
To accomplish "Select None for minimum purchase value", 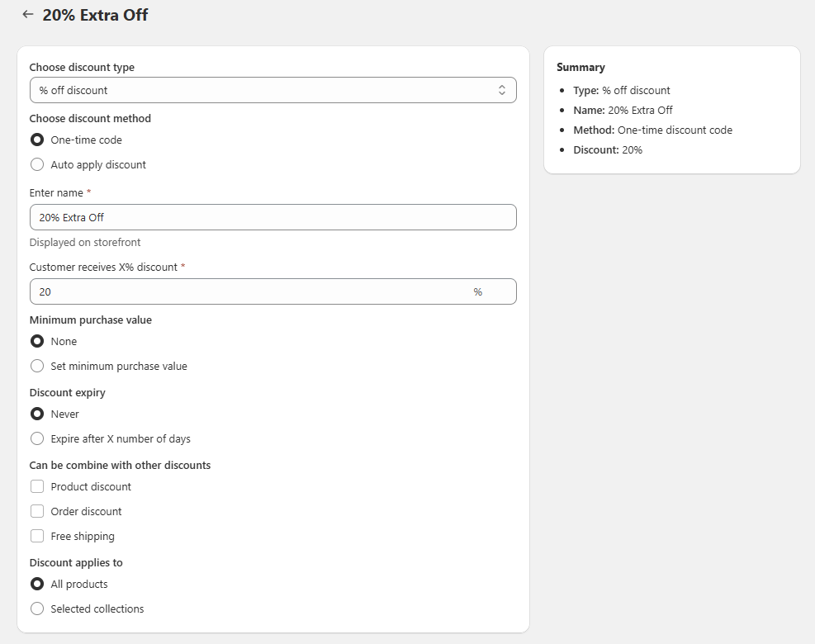I will click(37, 342).
